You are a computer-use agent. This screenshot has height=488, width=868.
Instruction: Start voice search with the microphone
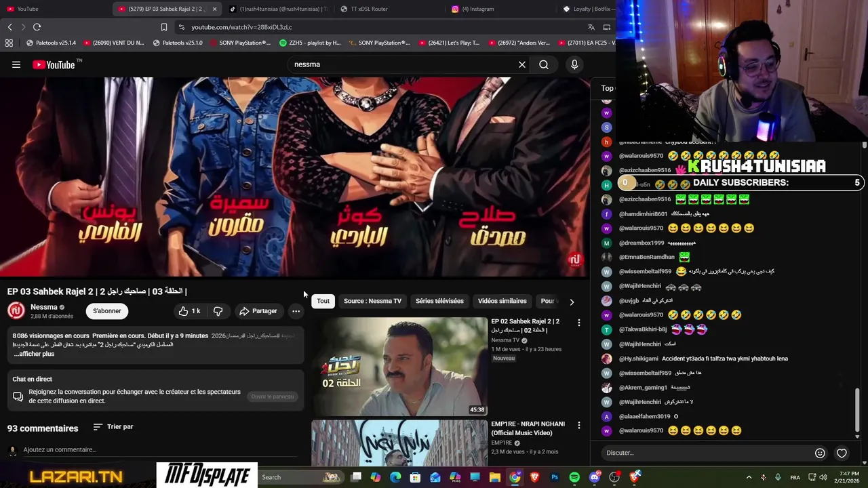(x=574, y=64)
